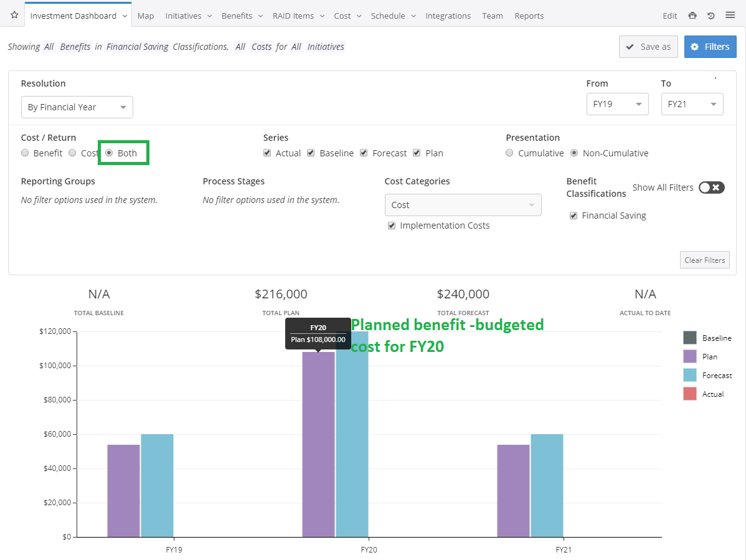Open the Resolution dropdown

[x=77, y=107]
